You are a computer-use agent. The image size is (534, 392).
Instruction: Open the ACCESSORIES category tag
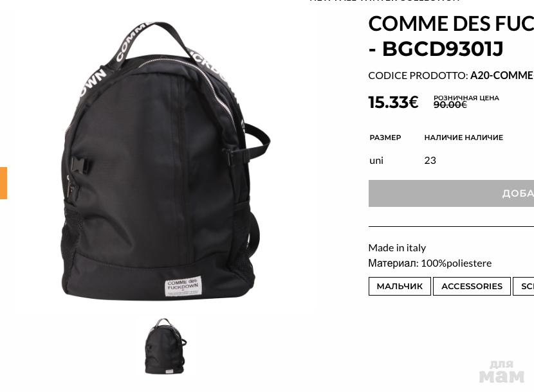coord(472,286)
